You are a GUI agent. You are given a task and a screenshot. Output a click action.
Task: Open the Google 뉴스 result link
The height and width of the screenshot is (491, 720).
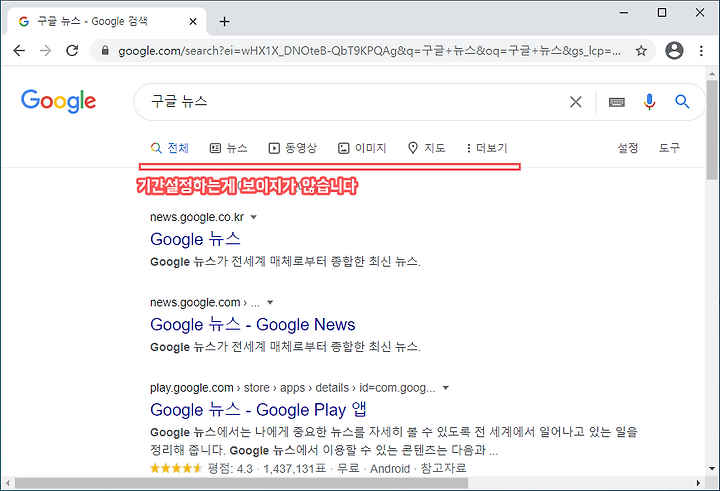(x=195, y=239)
